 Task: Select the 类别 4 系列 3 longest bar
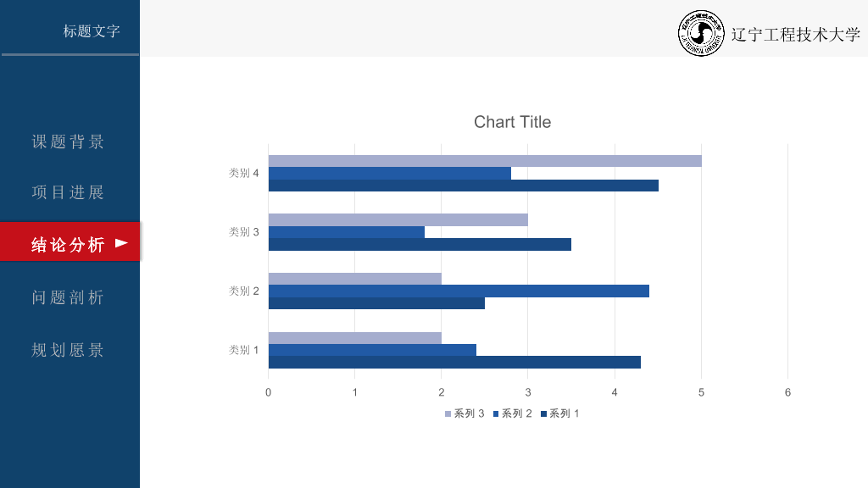tap(485, 161)
